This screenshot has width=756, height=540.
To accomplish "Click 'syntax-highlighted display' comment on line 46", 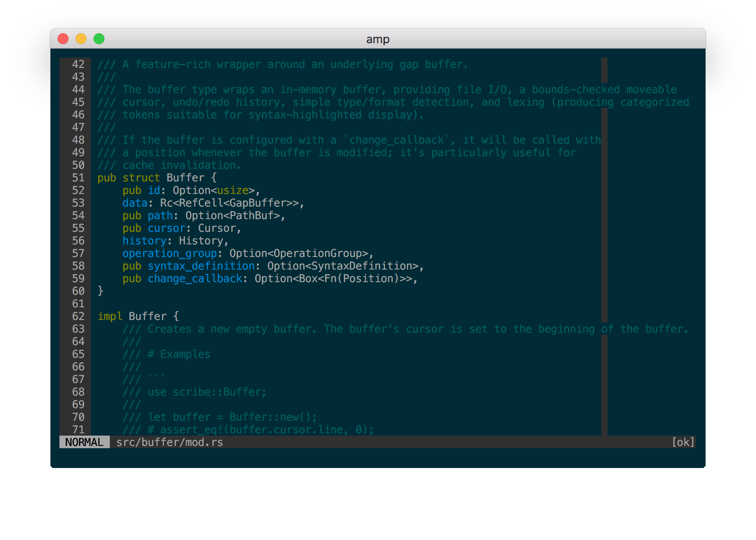I will click(330, 115).
